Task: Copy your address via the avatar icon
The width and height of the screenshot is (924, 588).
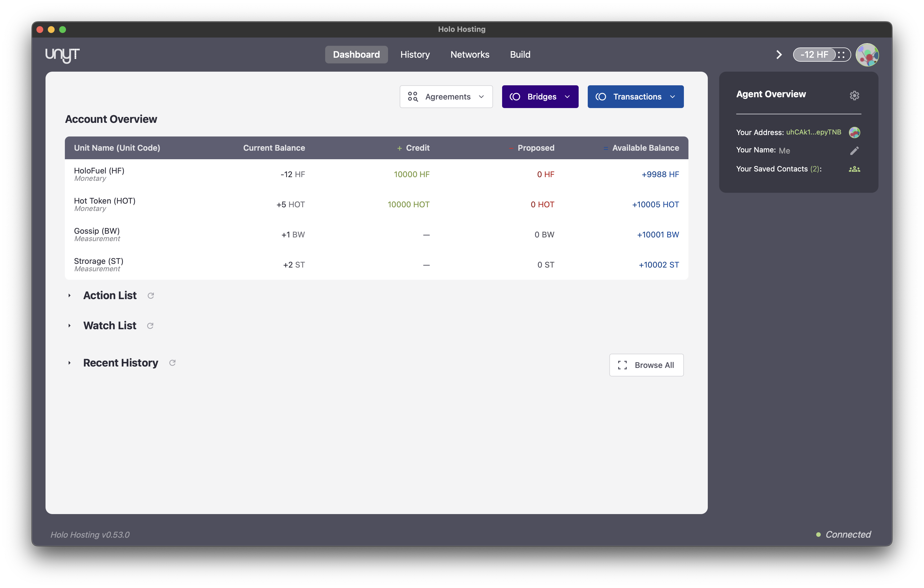Action: click(855, 132)
